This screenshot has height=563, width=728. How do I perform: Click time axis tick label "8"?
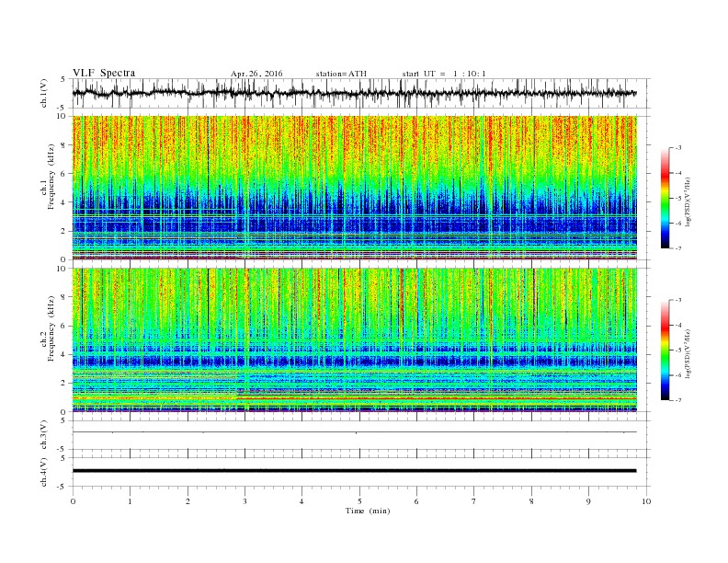click(531, 501)
